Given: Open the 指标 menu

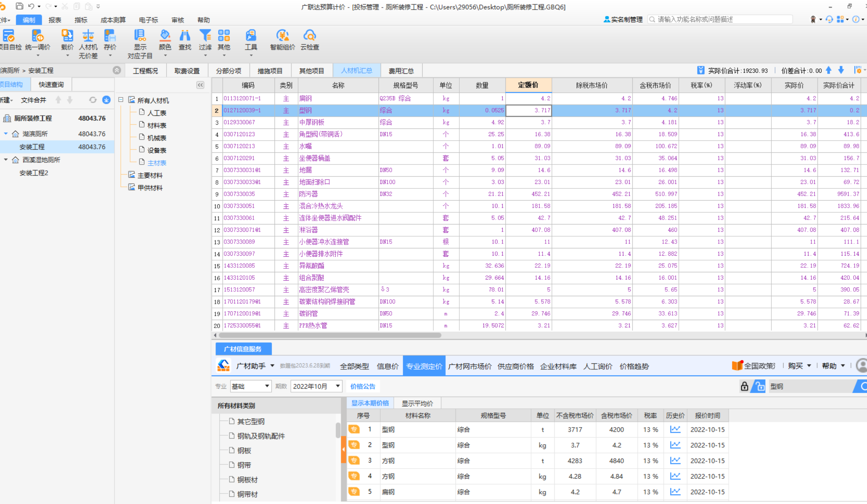Looking at the screenshot, I should point(81,20).
